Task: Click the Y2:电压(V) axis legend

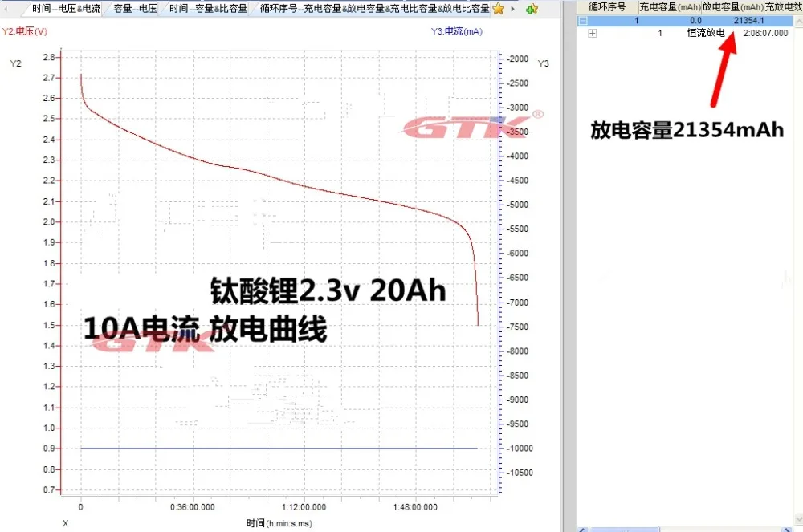Action: coord(25,31)
